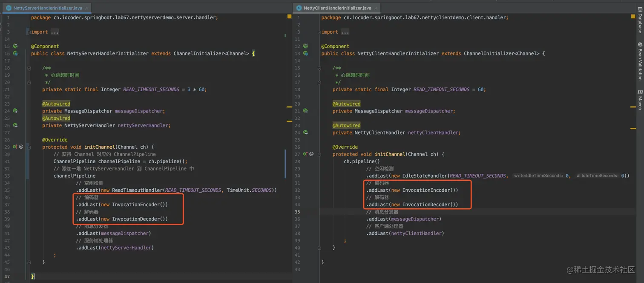Open the Bean Validation tool window

click(x=640, y=61)
